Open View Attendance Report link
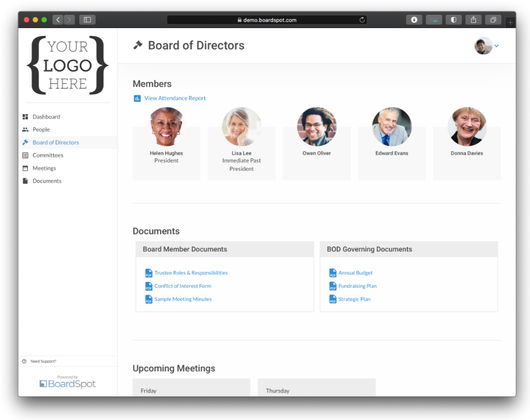 (175, 98)
